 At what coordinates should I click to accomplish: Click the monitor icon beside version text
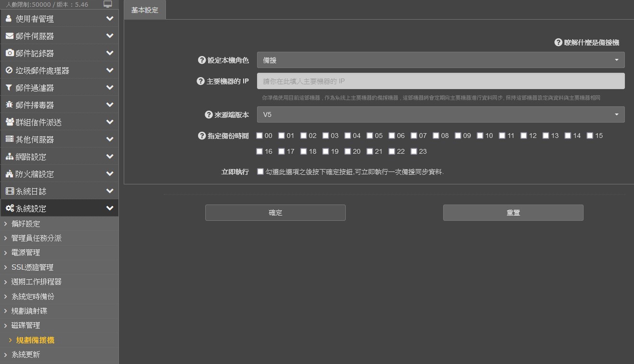108,4
